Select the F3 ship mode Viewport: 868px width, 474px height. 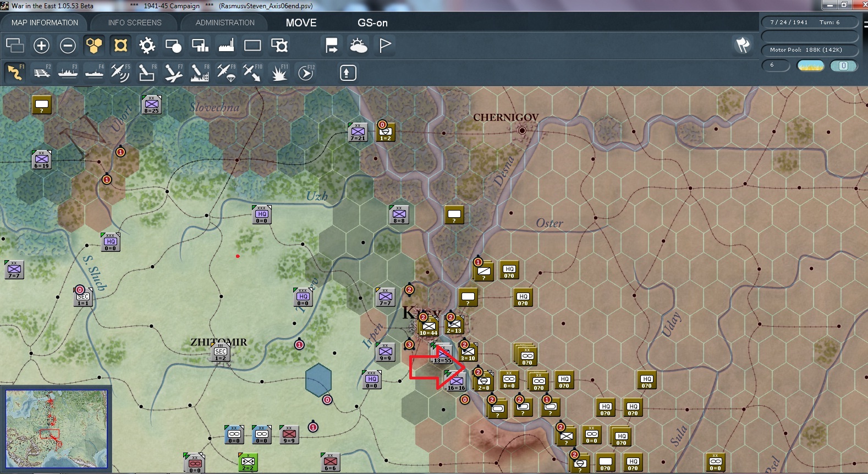[x=68, y=73]
